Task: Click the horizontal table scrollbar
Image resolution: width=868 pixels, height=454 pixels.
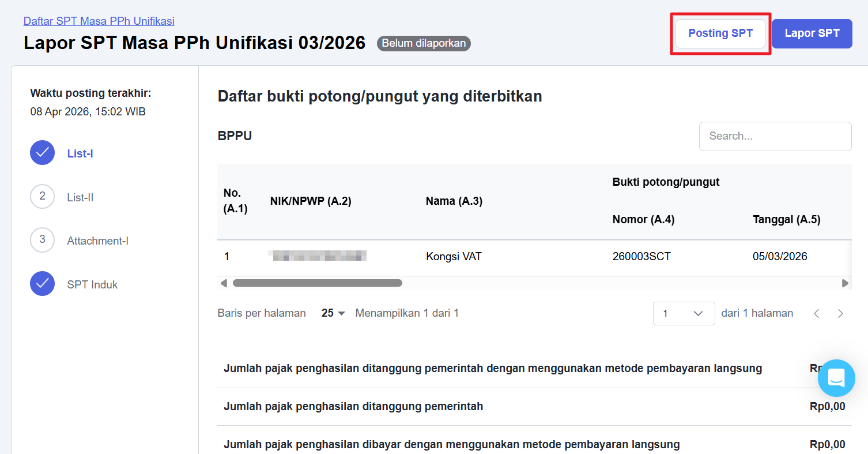Action: coord(317,283)
